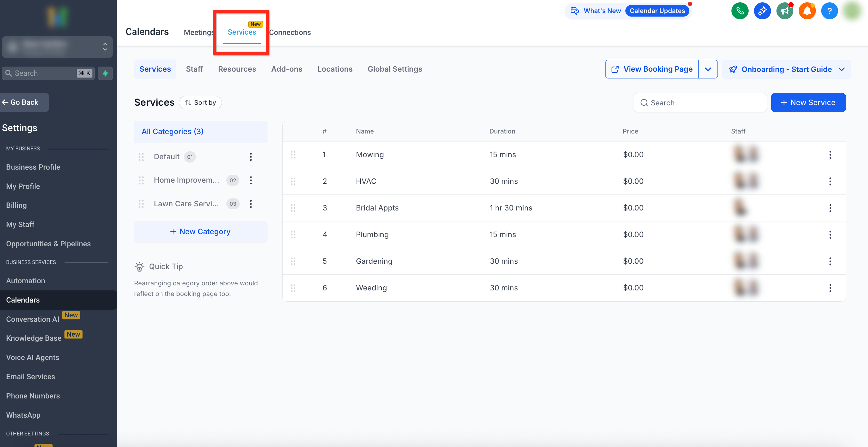Viewport: 868px width, 447px height.
Task: Click the blue help question mark icon
Action: 829,11
